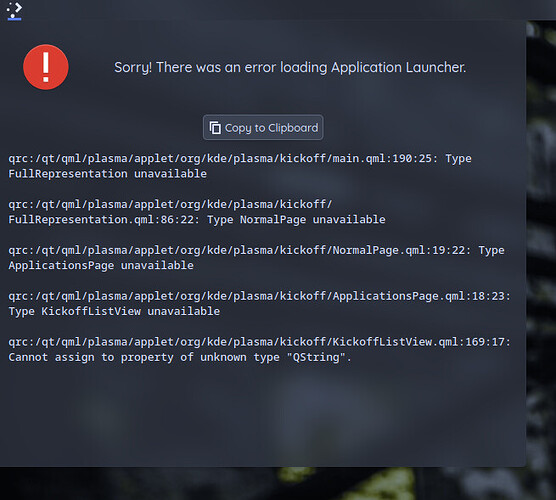556x500 pixels.
Task: Click the ApplicationsPage.qml:18:23 error line
Action: 259,296
